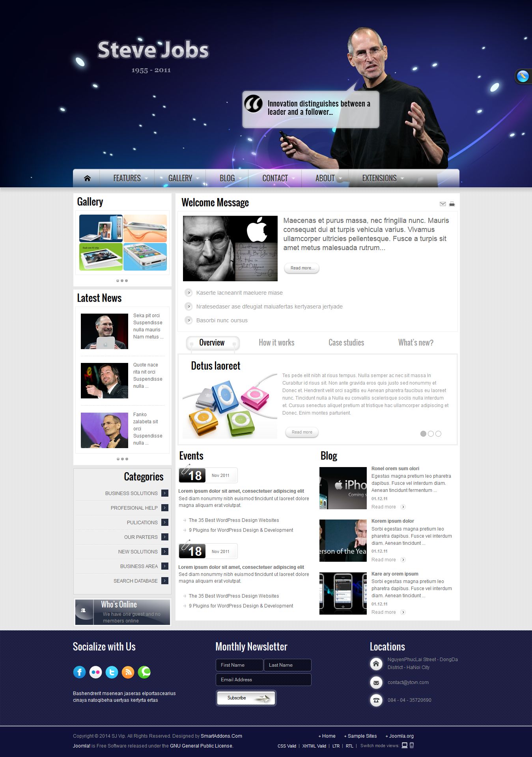Click arrow icon next to Business Area
Screen dimensions: 532x757
[165, 566]
